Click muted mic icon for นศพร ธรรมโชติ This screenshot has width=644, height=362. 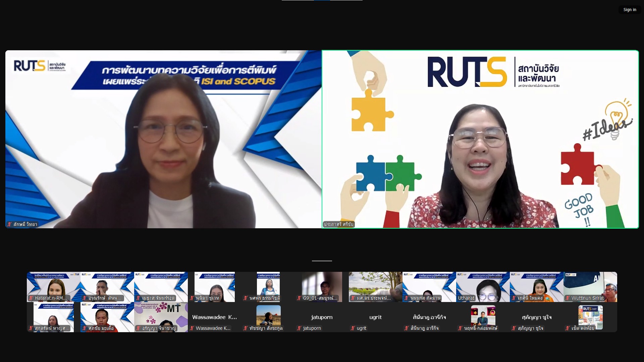[x=246, y=298]
